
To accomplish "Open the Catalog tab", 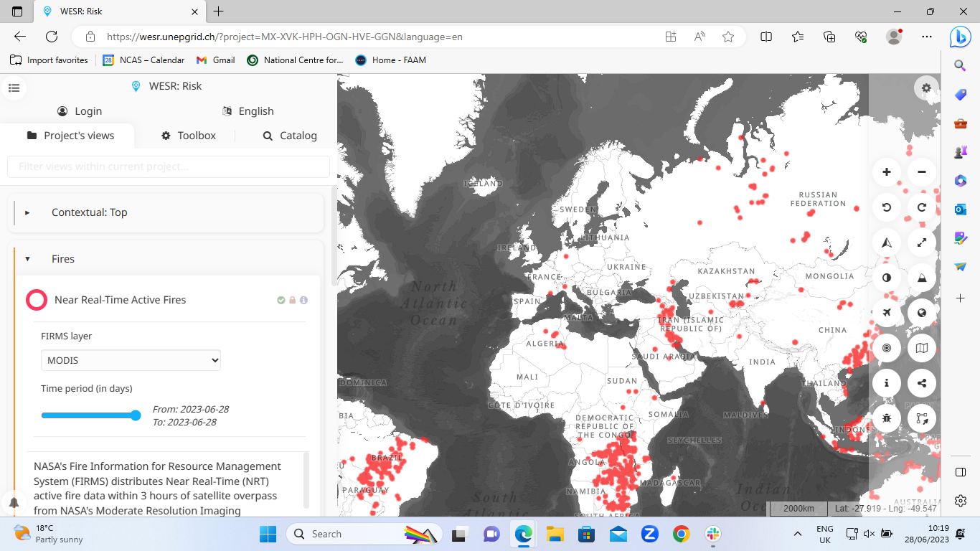I will pos(290,136).
